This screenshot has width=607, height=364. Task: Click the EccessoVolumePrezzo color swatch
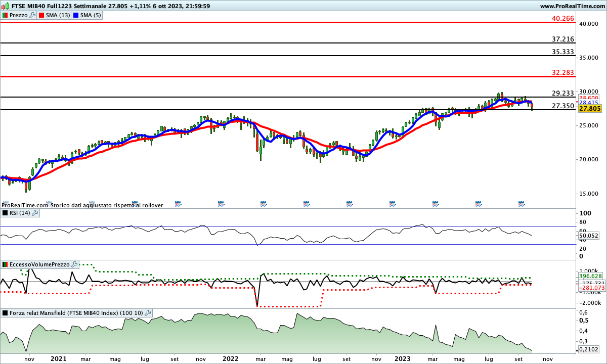coord(5,264)
